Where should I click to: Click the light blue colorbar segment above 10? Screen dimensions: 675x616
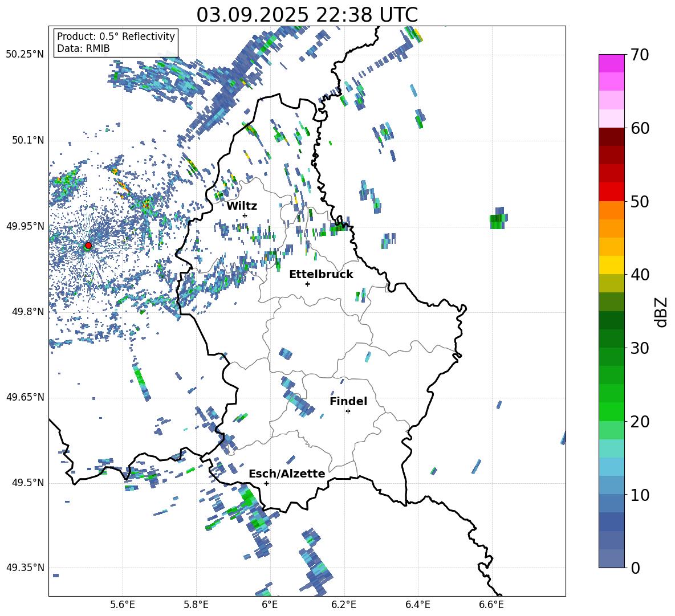(x=611, y=485)
